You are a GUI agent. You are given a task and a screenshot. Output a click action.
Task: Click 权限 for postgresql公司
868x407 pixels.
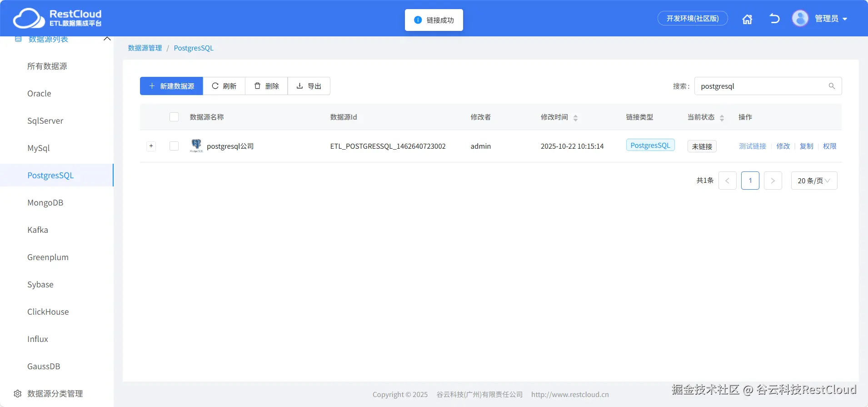click(x=830, y=146)
